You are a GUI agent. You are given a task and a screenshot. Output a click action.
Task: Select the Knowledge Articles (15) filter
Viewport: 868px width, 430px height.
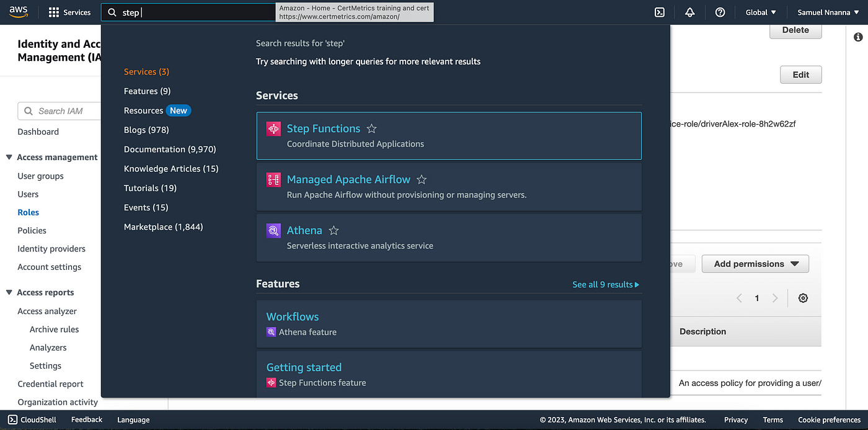pyautogui.click(x=171, y=168)
